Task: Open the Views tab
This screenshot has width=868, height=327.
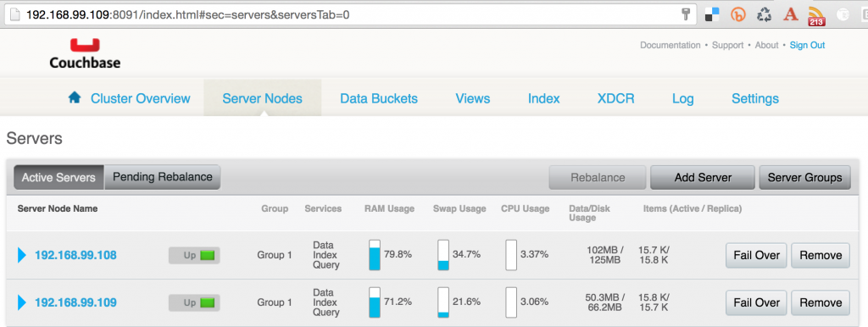Action: coord(473,98)
